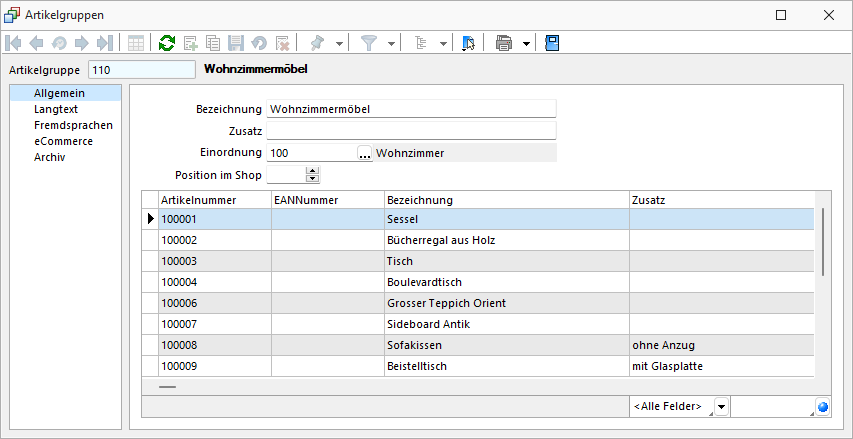Click the 'mit Glasplatte' cell
This screenshot has height=439, width=853.
pos(721,366)
